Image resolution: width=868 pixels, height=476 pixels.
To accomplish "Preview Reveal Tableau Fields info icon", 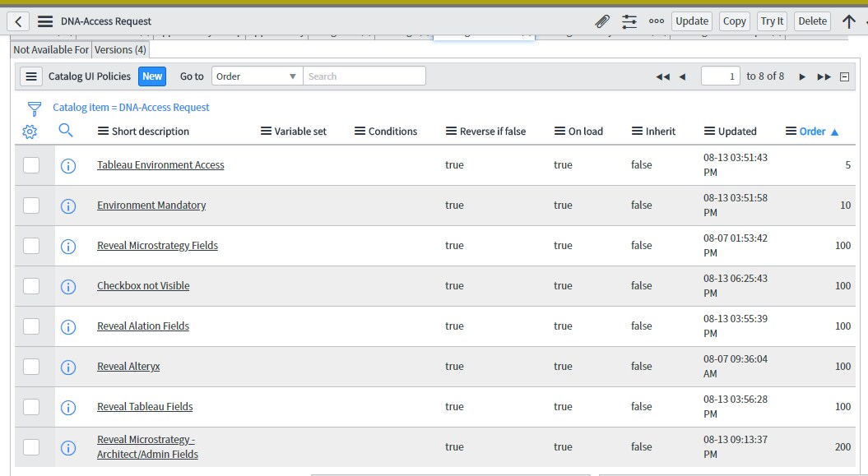I will pyautogui.click(x=68, y=408).
